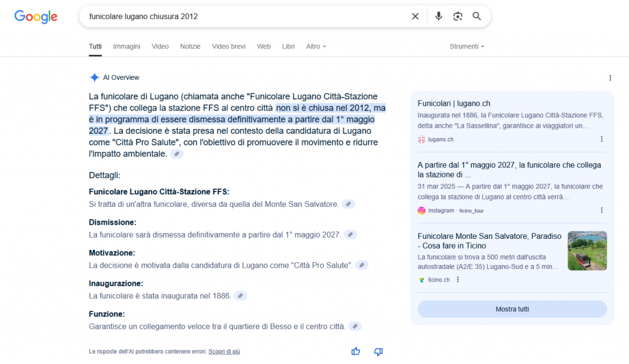Screen dimensions: 629x364
Task: Click the lugano.ch site favicon
Action: [x=421, y=139]
